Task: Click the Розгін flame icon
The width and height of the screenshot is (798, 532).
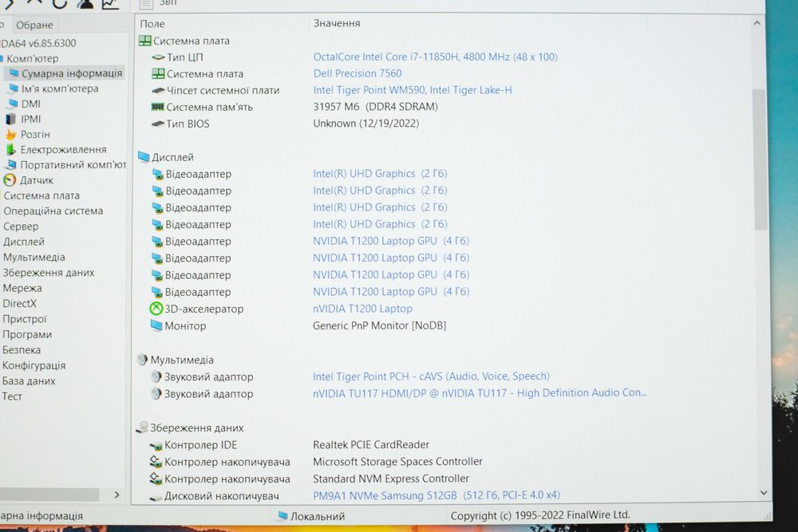Action: [x=10, y=134]
